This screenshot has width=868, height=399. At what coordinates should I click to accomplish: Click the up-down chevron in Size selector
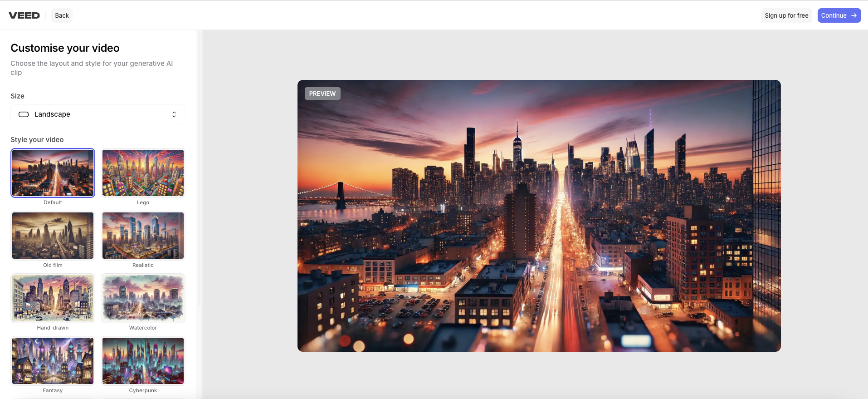point(174,114)
